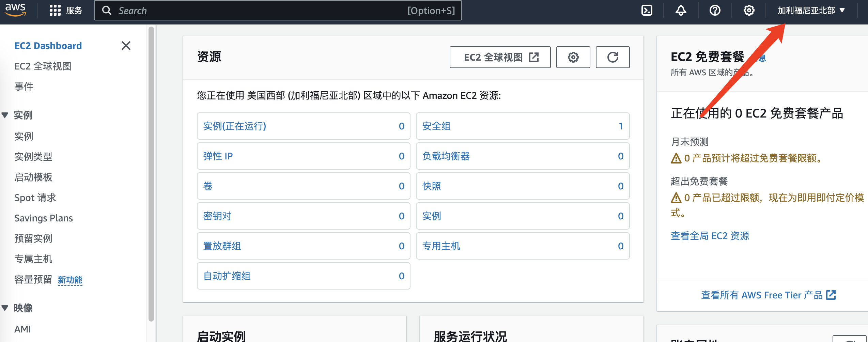This screenshot has width=868, height=342.
Task: Click the 超出免费套餐 label
Action: (699, 181)
